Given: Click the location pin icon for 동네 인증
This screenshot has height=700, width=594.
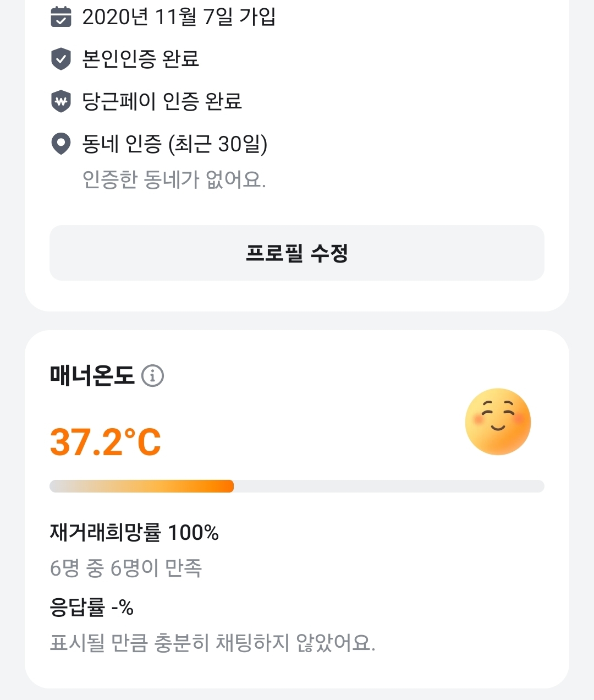Looking at the screenshot, I should tap(61, 144).
